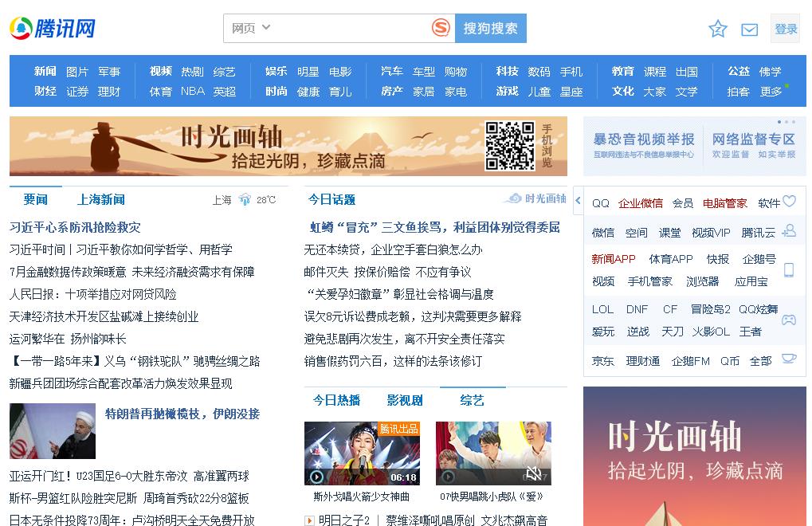Open headline 习近平心系防汛抢险救灾
Screen dimensions: 812x526
point(75,227)
